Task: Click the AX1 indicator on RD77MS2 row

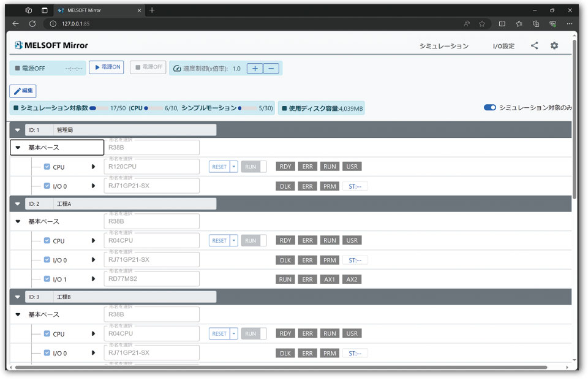Action: [x=330, y=279]
